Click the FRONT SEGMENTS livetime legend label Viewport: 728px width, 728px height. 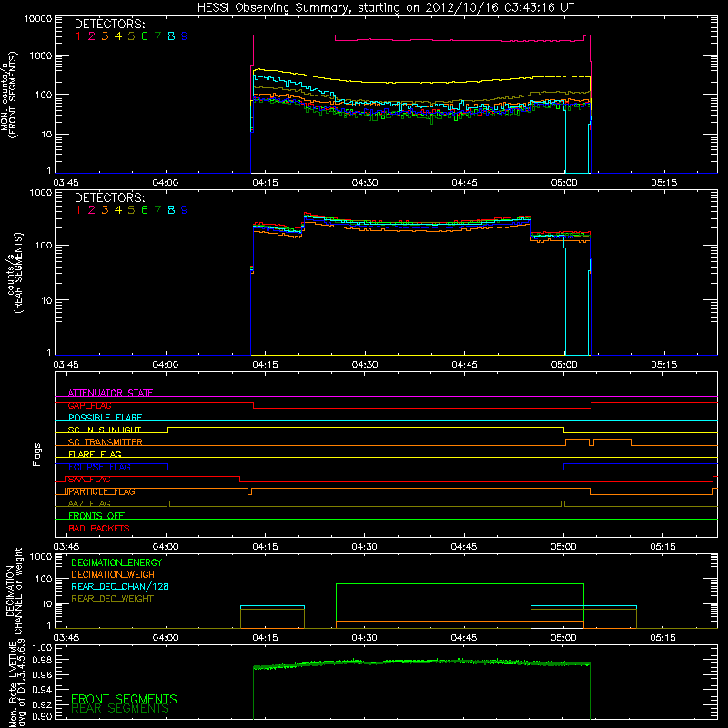pyautogui.click(x=124, y=699)
